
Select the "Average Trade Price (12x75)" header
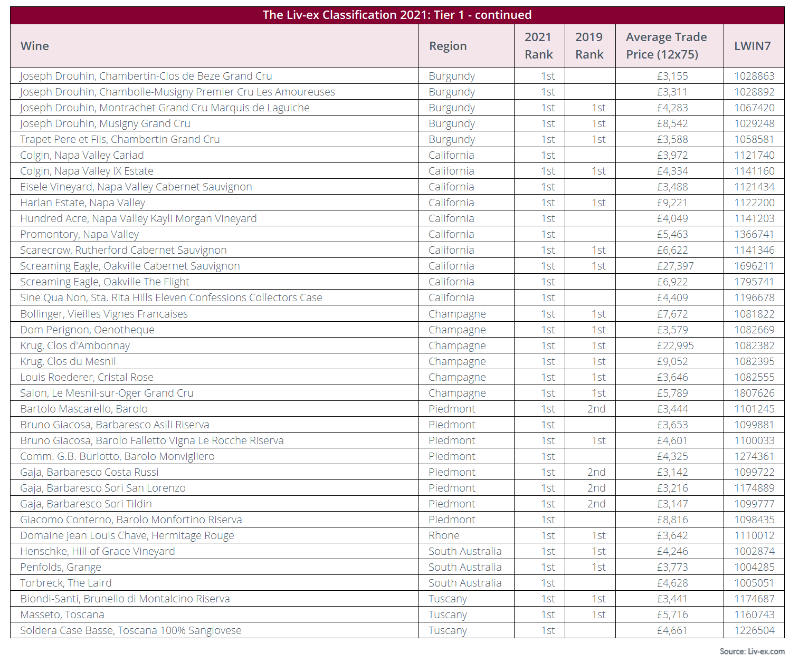[x=666, y=46]
